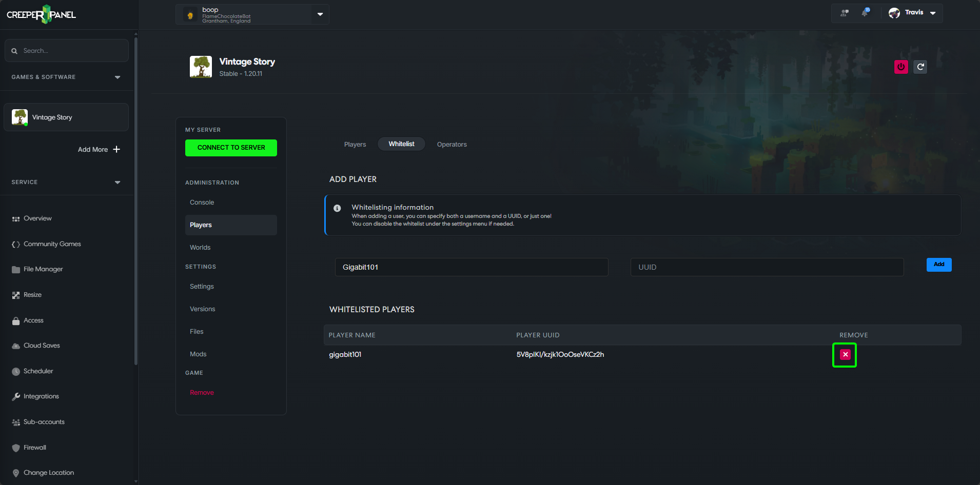The height and width of the screenshot is (485, 980).
Task: Click the Change Location pin icon
Action: point(16,473)
